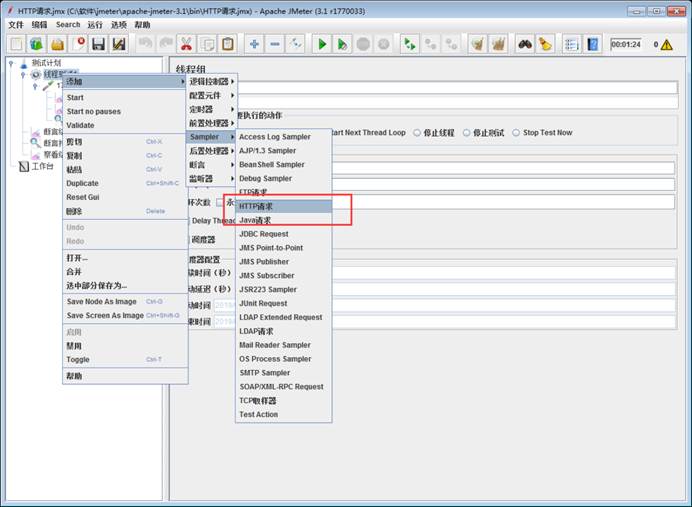The image size is (692, 507).
Task: Select JDBC Request sampler
Action: [x=283, y=234]
